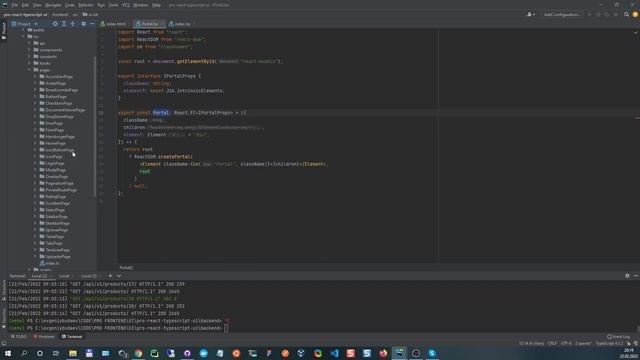Image resolution: width=640 pixels, height=360 pixels.
Task: Click Expand All icon in Project panel
Action: [64, 24]
